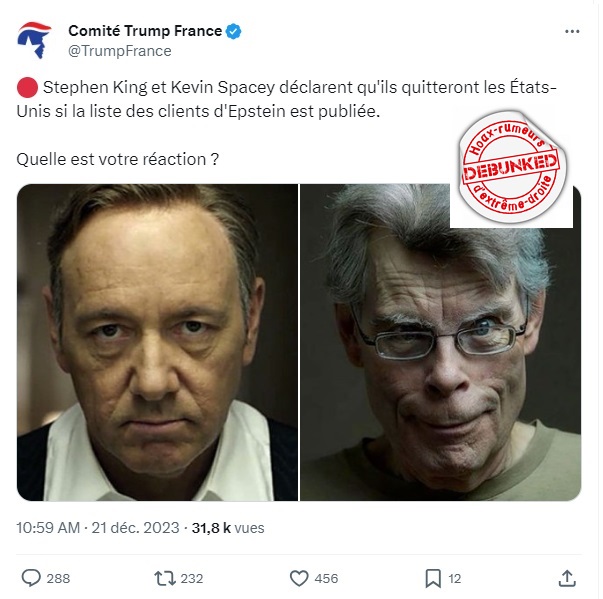Click the 232 reposts count
Screen dimensions: 603x599
192,578
